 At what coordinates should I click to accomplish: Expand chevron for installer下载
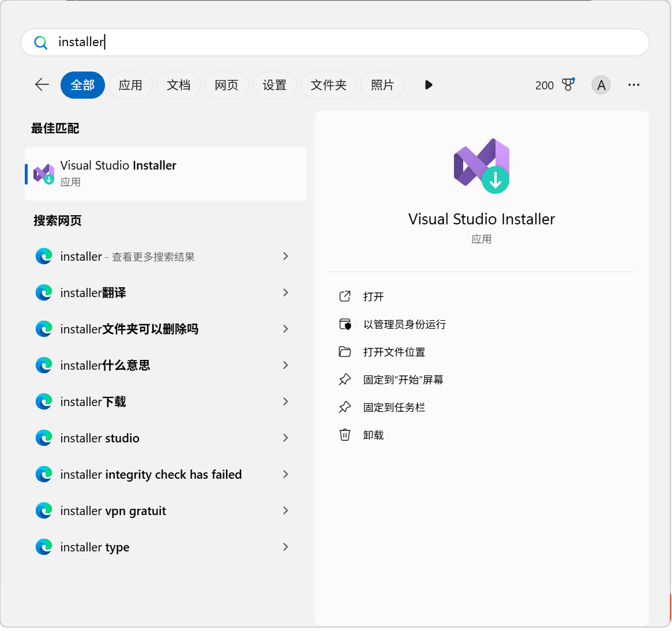286,401
